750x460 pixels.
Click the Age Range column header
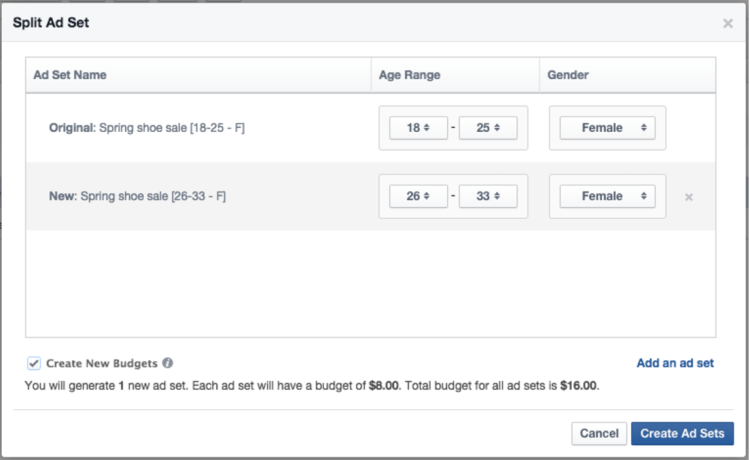coord(409,75)
